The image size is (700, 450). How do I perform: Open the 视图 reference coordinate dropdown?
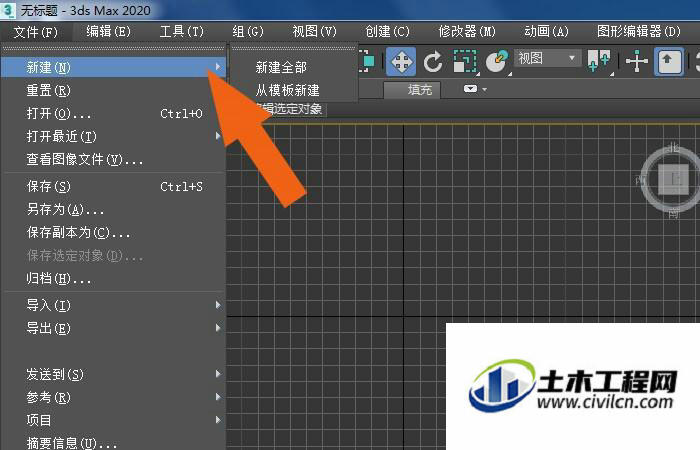click(x=548, y=58)
